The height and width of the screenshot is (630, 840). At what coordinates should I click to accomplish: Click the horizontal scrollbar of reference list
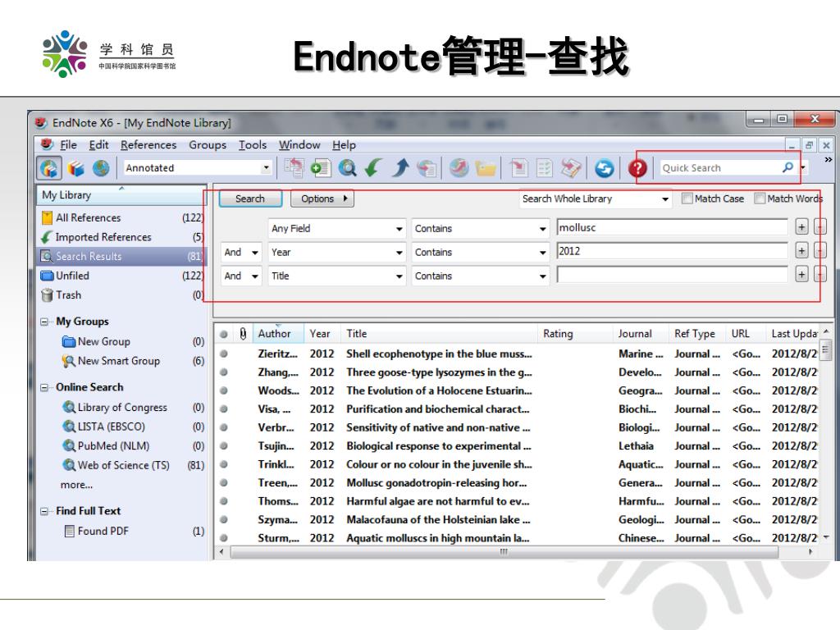pos(504,551)
